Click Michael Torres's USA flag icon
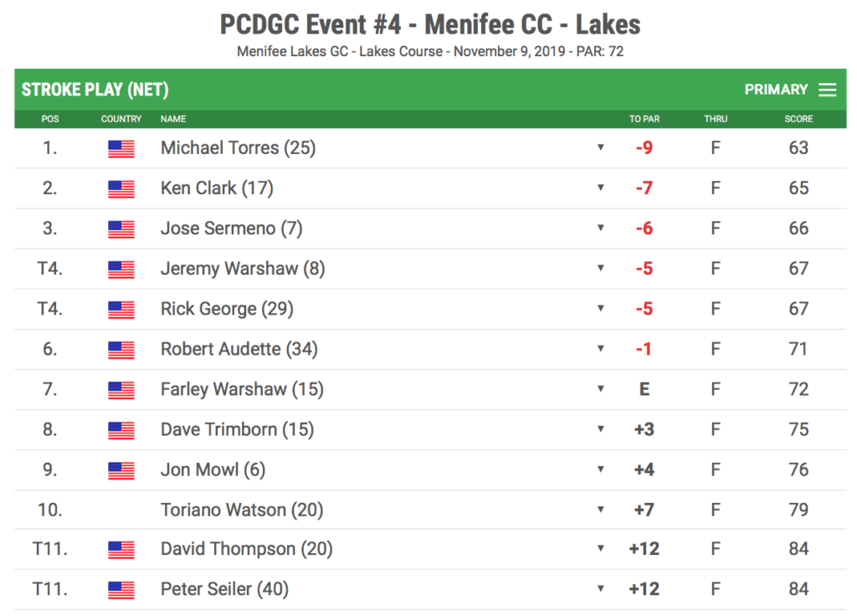Screen dimensions: 857x616 (121, 149)
